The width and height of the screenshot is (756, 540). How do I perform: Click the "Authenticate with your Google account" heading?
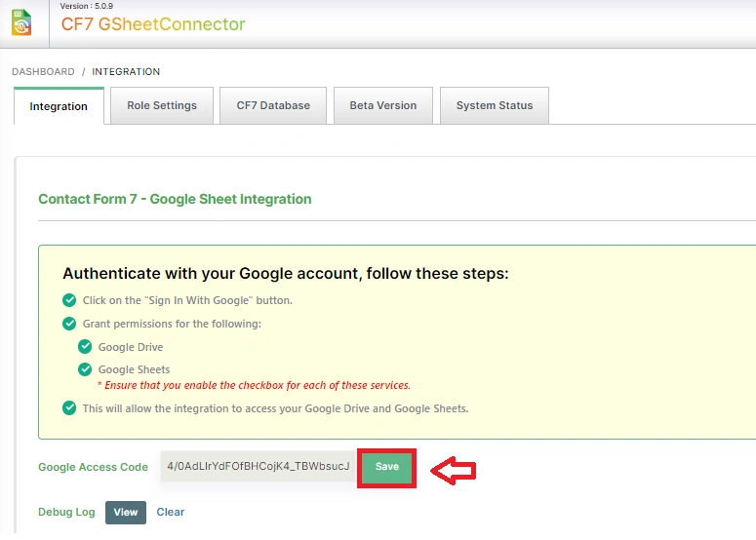coord(286,273)
